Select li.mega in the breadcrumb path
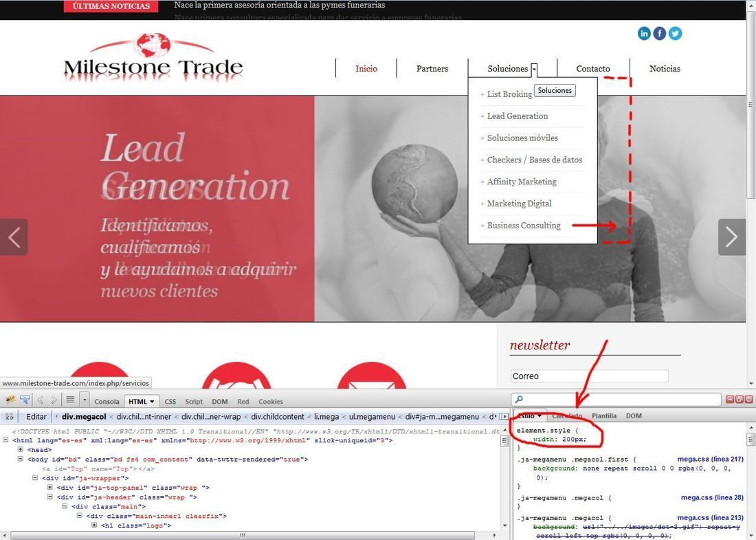756x540 pixels. coord(326,416)
